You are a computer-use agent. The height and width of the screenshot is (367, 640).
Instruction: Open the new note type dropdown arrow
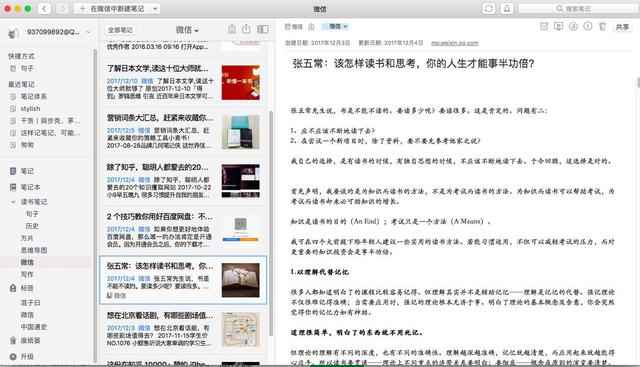click(155, 8)
